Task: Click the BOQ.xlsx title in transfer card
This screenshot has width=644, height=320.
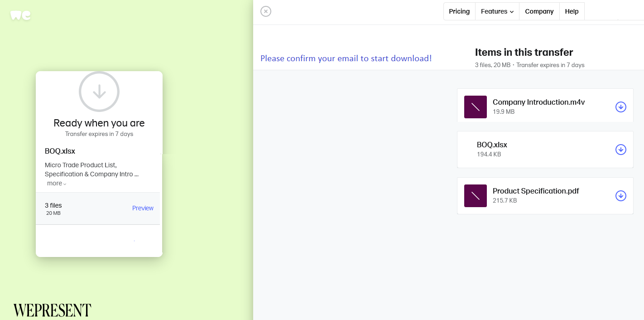Action: click(60, 151)
